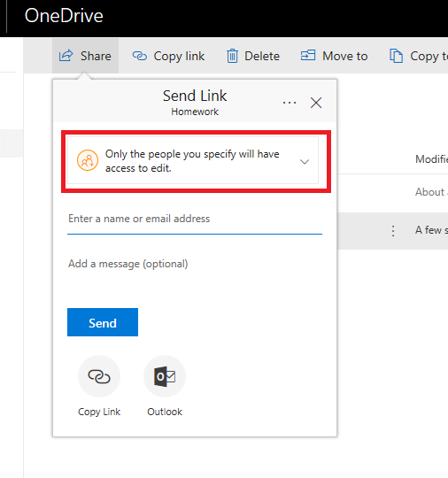
Task: Select the Move to command label
Action: point(345,56)
